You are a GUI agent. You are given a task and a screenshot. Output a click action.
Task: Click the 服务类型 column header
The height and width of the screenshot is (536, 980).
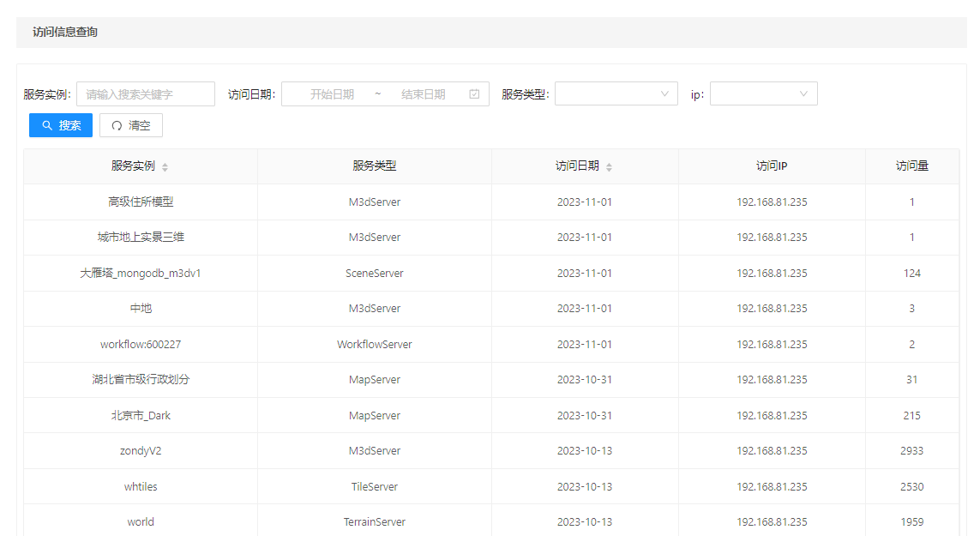[374, 166]
